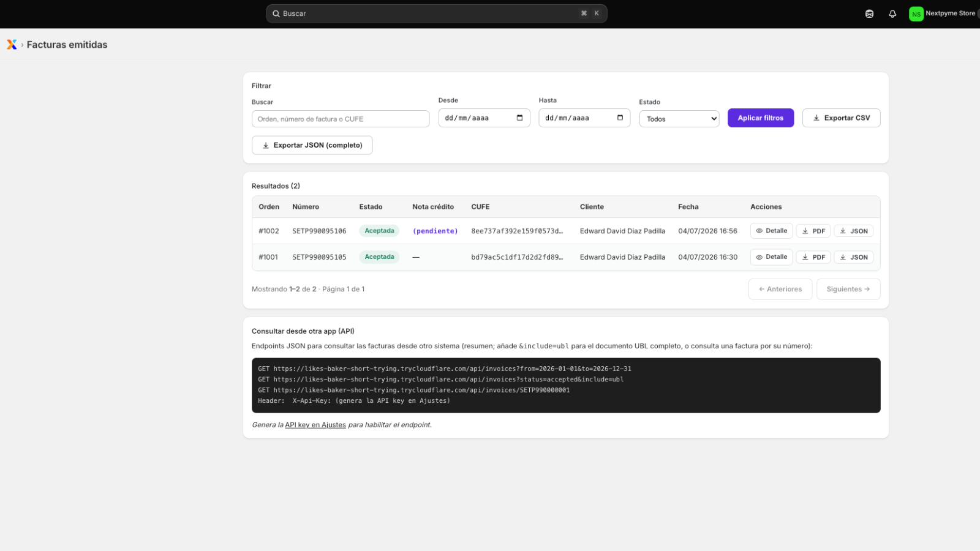Select invoice number SETP990095105
This screenshot has width=980, height=551.
[x=319, y=257]
